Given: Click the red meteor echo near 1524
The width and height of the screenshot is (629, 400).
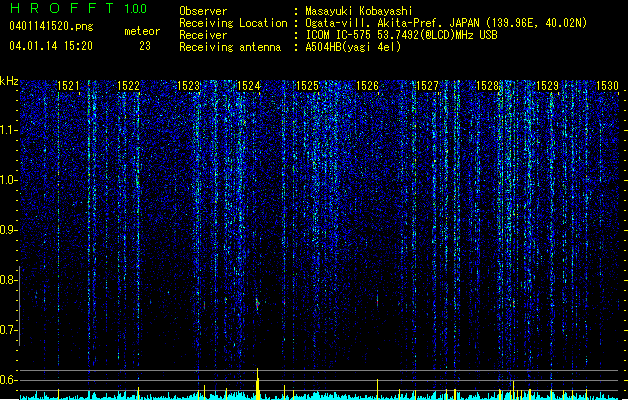Looking at the screenshot, I should (258, 304).
